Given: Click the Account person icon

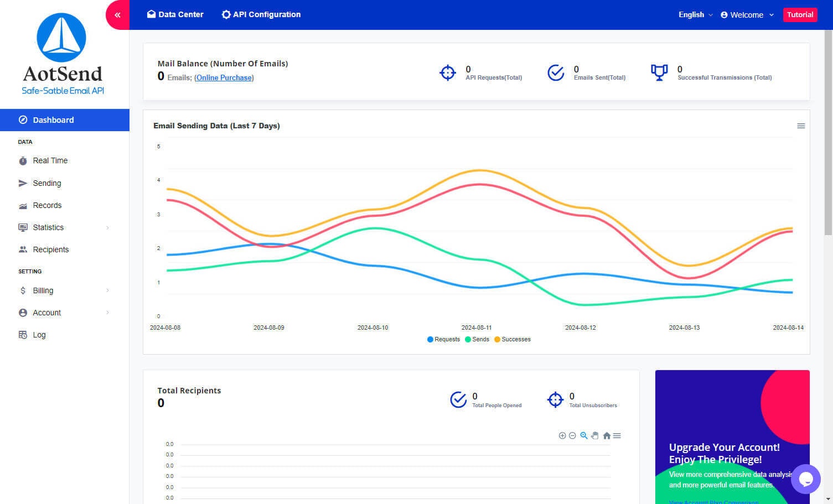Looking at the screenshot, I should (23, 313).
